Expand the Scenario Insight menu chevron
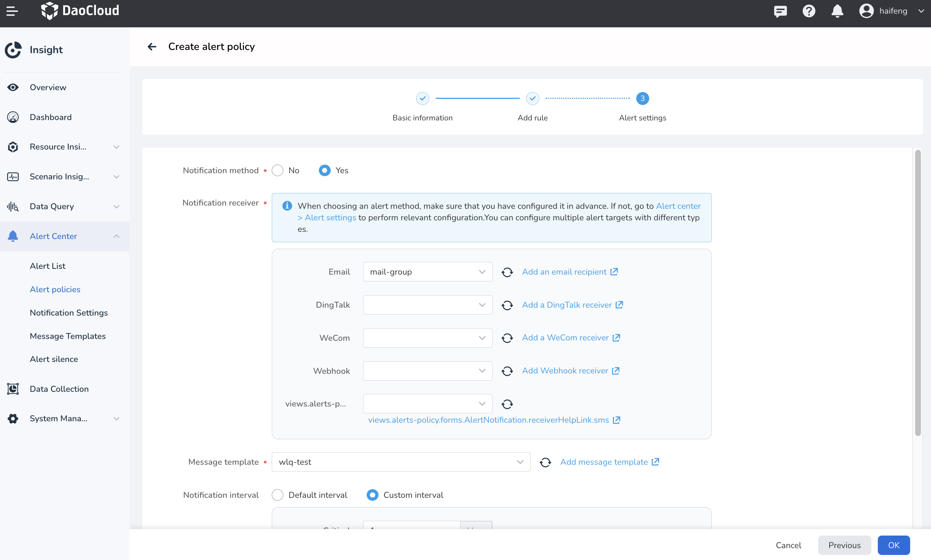This screenshot has height=560, width=931. [x=116, y=176]
